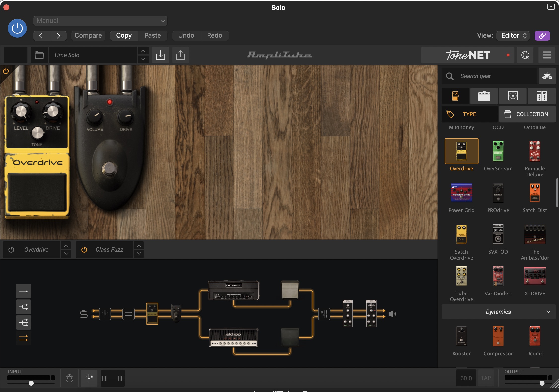The width and height of the screenshot is (559, 392).
Task: Toggle the plugin power button
Action: (17, 28)
